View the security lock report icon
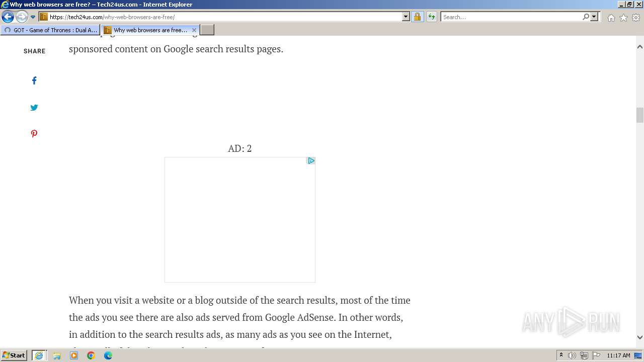This screenshot has height=362, width=644. pyautogui.click(x=417, y=17)
